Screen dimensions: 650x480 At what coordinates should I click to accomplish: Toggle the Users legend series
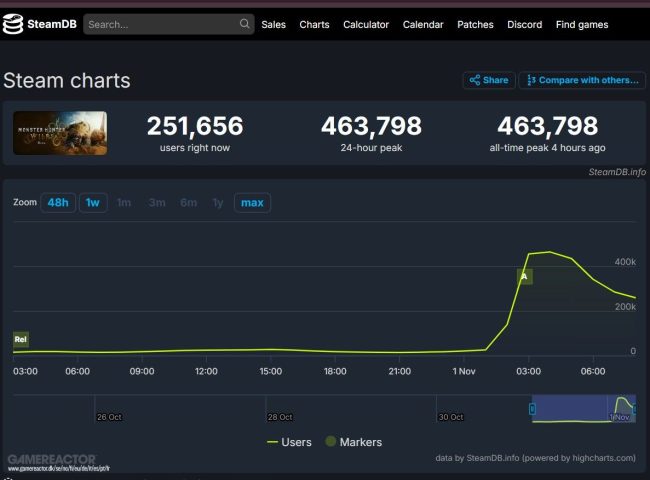pyautogui.click(x=289, y=442)
